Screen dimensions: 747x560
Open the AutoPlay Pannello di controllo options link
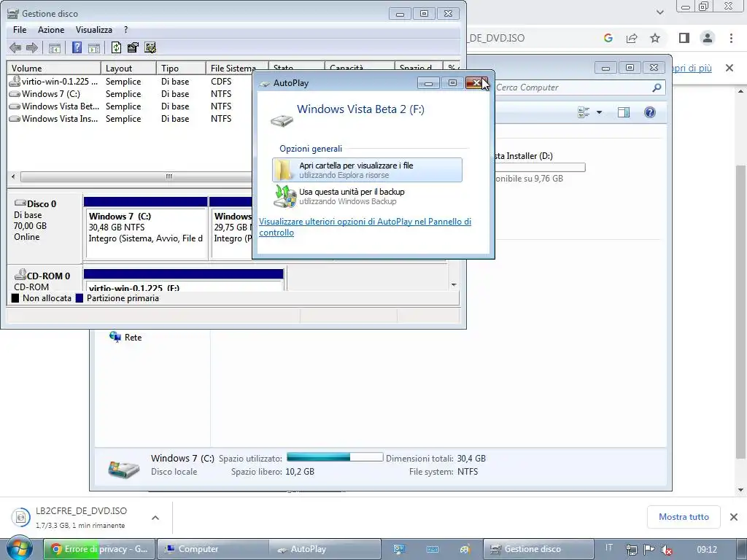[x=365, y=227]
